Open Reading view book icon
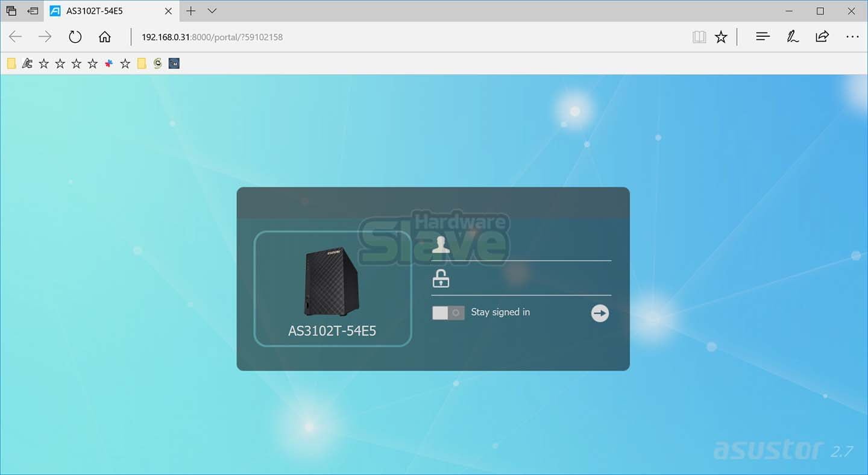The width and height of the screenshot is (868, 475). pyautogui.click(x=699, y=37)
